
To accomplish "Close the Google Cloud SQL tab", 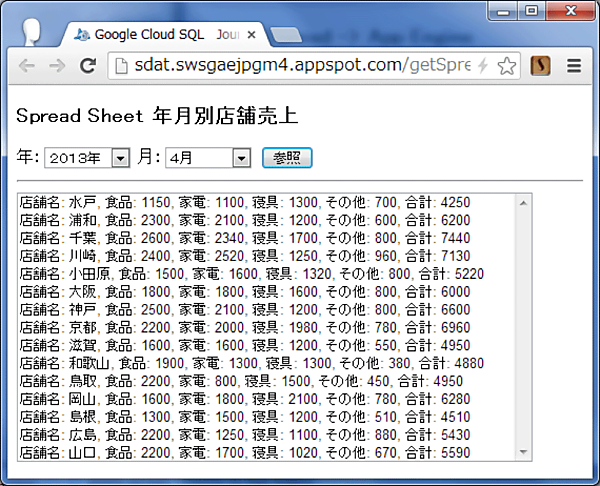I will pyautogui.click(x=251, y=35).
